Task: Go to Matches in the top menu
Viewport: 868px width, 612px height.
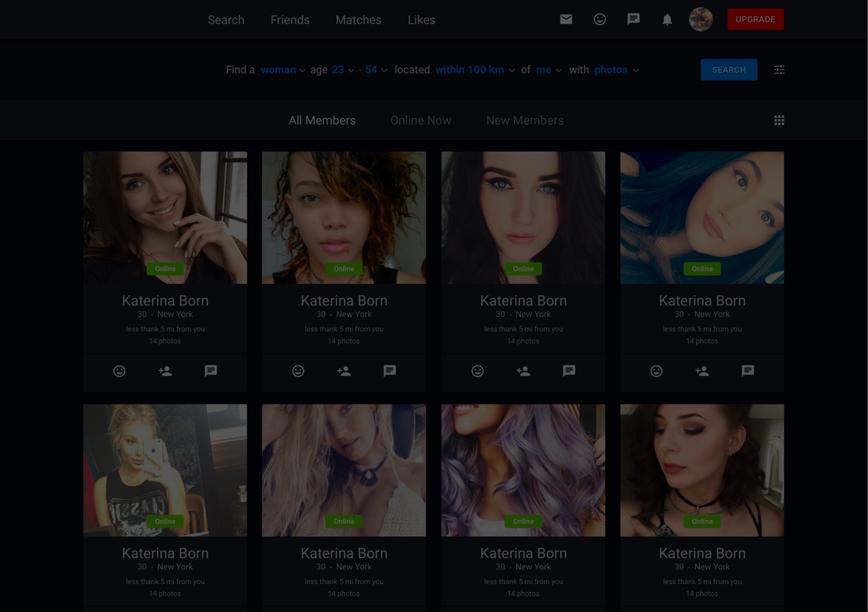Action: pos(358,20)
